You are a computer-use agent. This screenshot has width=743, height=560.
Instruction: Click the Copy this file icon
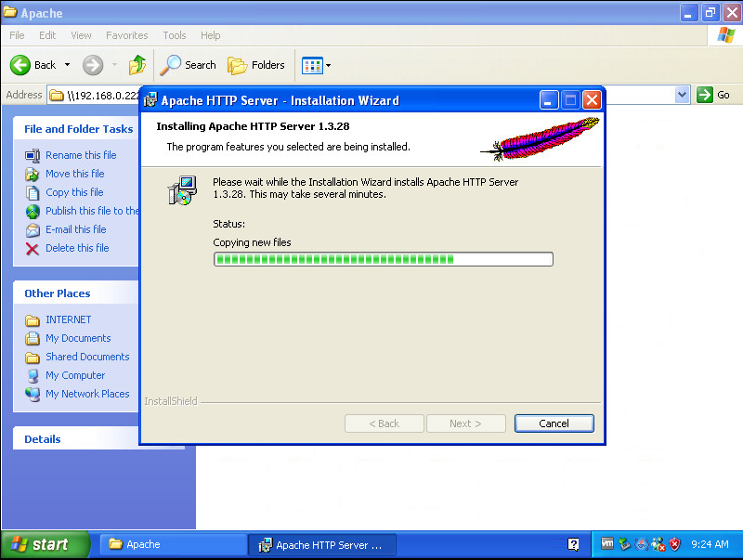tap(33, 192)
